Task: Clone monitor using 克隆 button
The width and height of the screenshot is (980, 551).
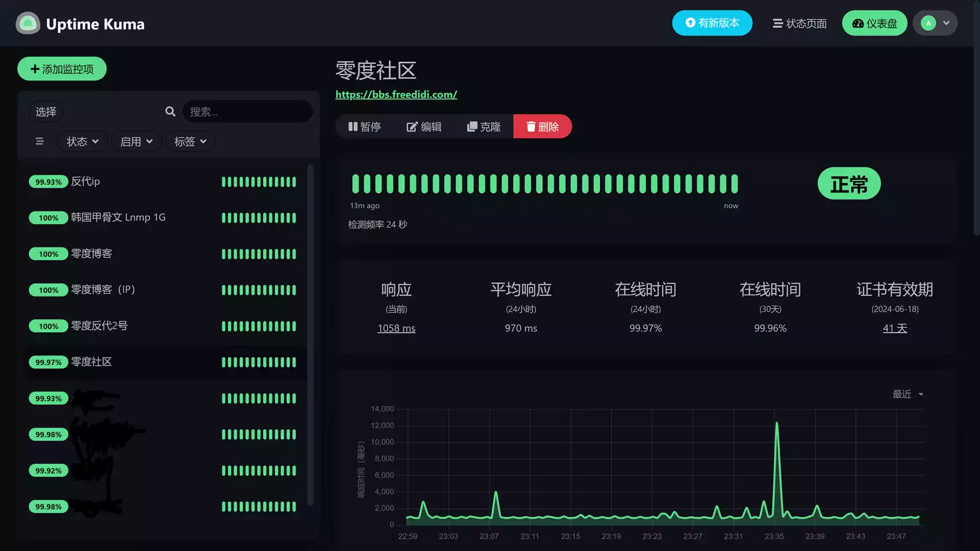Action: tap(484, 127)
